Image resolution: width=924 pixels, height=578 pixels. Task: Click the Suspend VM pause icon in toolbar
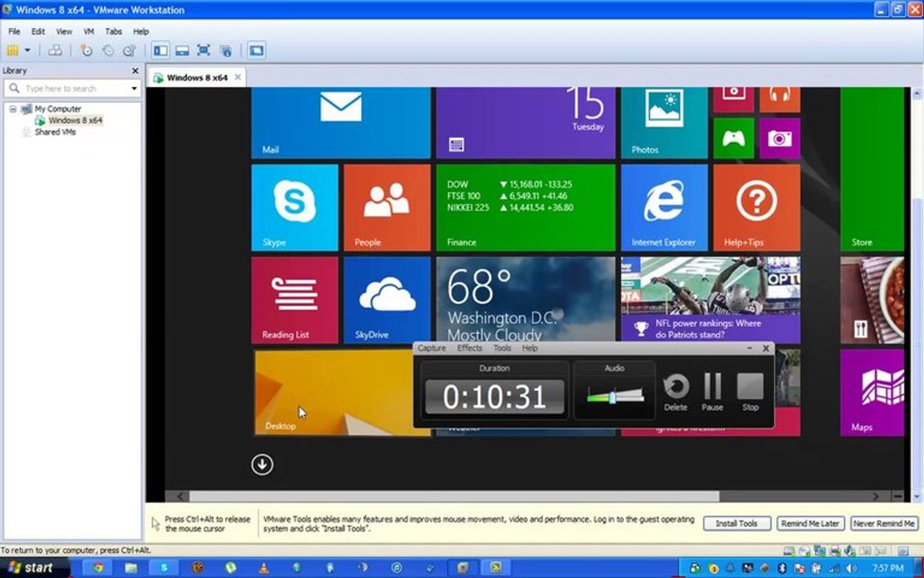coord(12,51)
